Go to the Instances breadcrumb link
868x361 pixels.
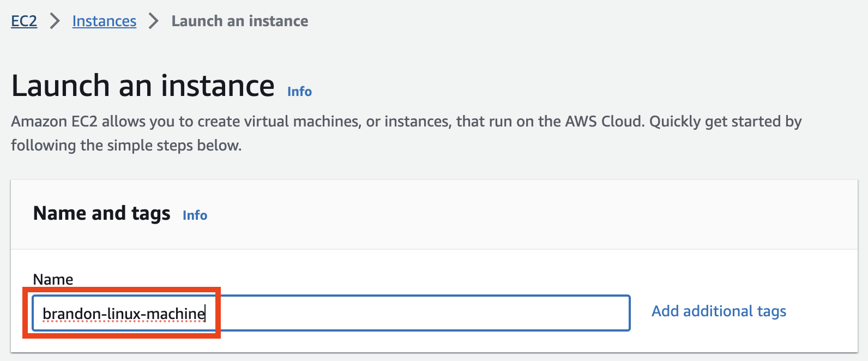pos(104,21)
